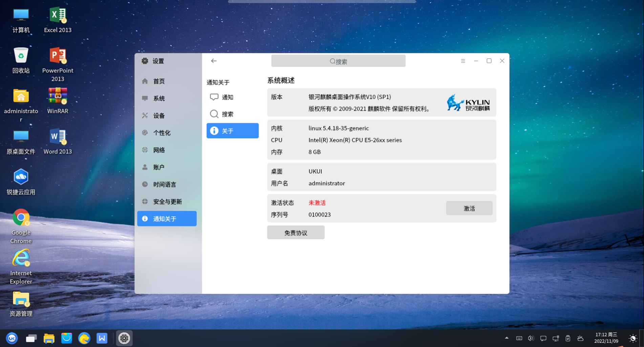
Task: Open the 免责协议 disclaimer button
Action: tap(296, 233)
